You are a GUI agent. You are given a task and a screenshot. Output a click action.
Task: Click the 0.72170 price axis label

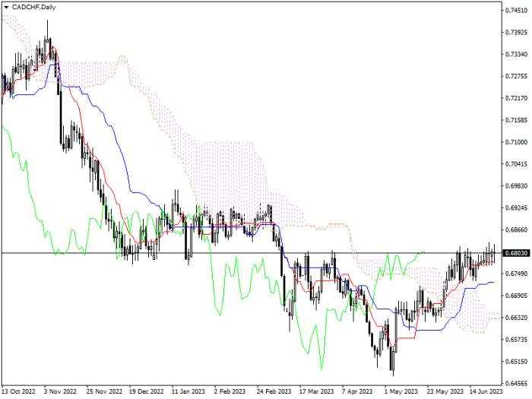516,98
